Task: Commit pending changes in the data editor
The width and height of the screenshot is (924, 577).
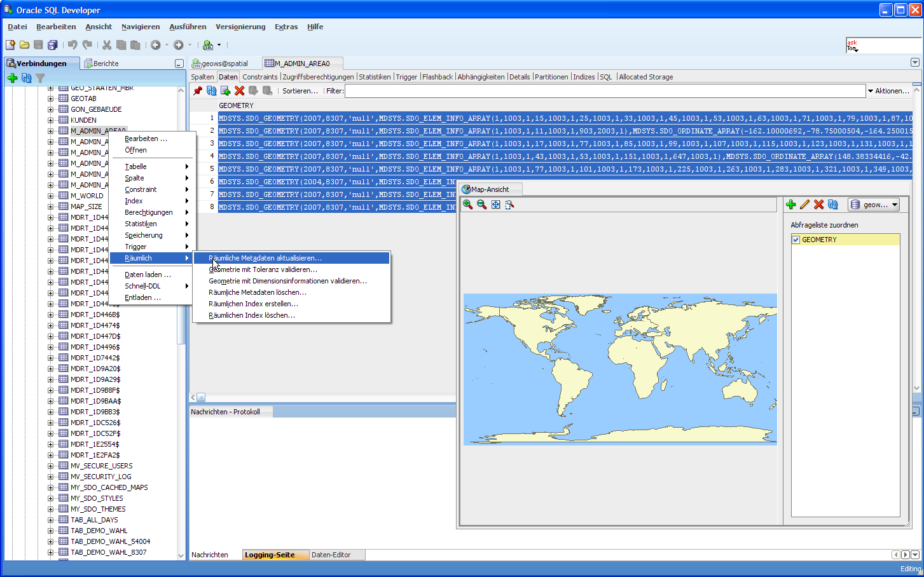Action: 254,91
